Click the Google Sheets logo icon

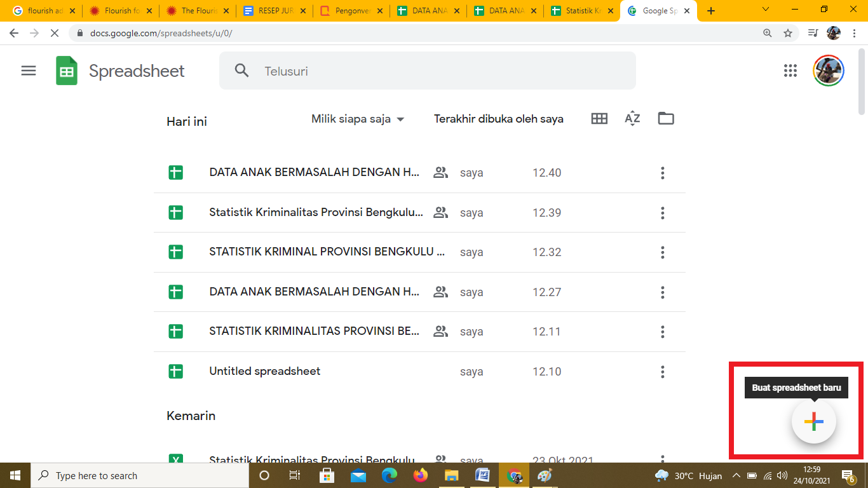(66, 71)
